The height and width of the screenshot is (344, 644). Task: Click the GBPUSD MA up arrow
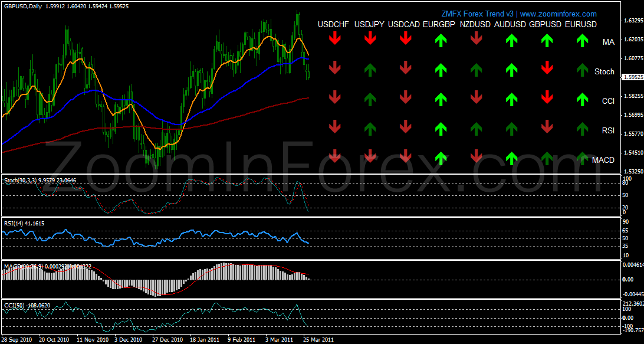coord(547,39)
